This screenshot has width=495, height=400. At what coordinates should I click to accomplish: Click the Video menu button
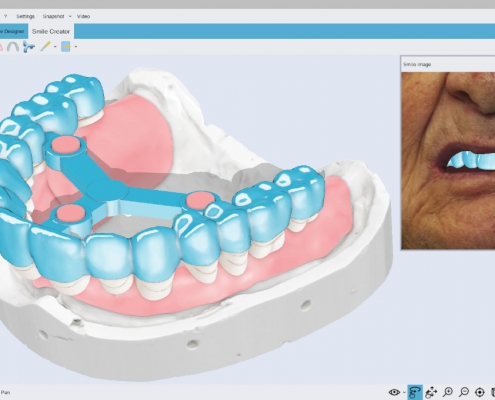[83, 16]
